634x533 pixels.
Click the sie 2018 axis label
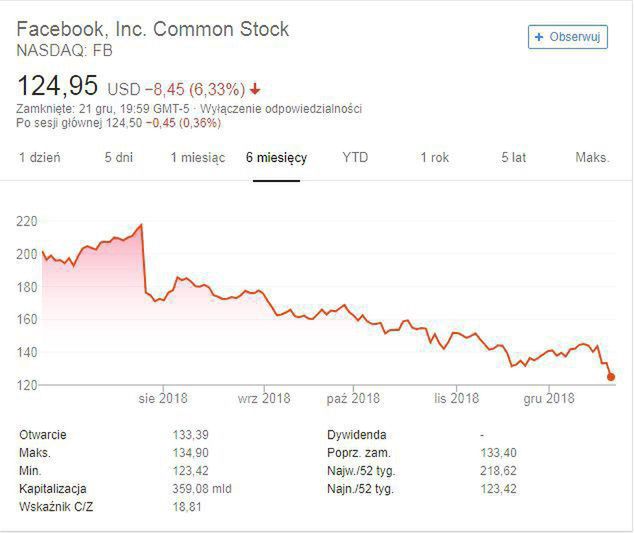pos(165,398)
